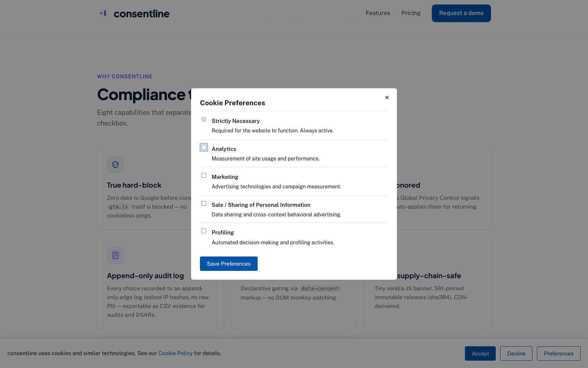
Task: Click the consentline brand name
Action: click(x=141, y=14)
